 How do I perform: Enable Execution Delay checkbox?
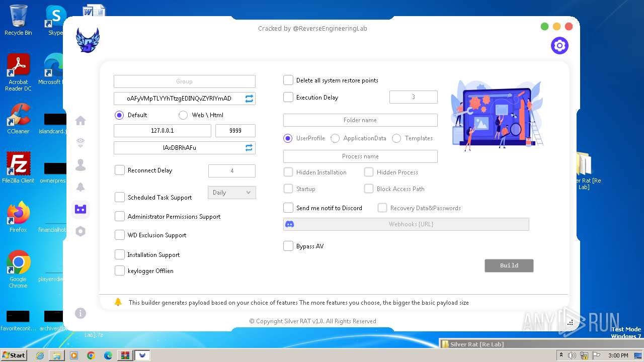tap(288, 98)
